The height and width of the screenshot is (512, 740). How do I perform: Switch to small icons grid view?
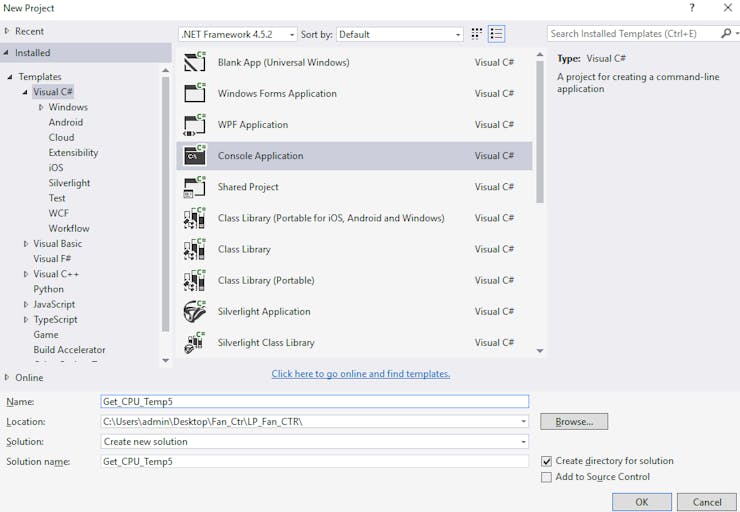pyautogui.click(x=477, y=34)
